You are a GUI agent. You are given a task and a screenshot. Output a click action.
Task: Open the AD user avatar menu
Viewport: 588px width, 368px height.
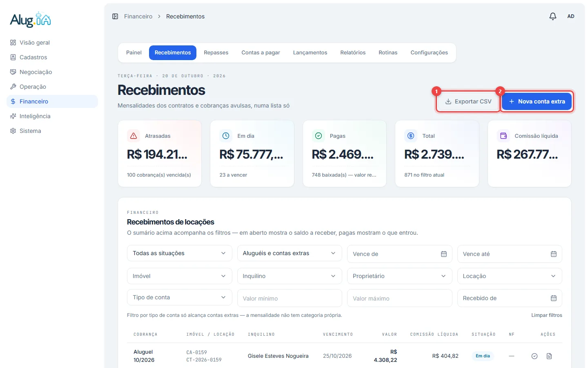click(x=571, y=16)
